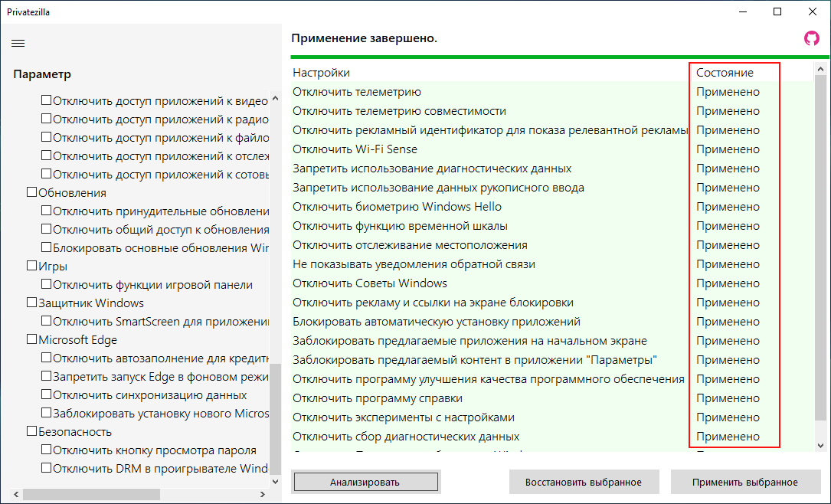Click 'Применено' status beside 'Отключить сбор диагностических данных'

[x=728, y=436]
